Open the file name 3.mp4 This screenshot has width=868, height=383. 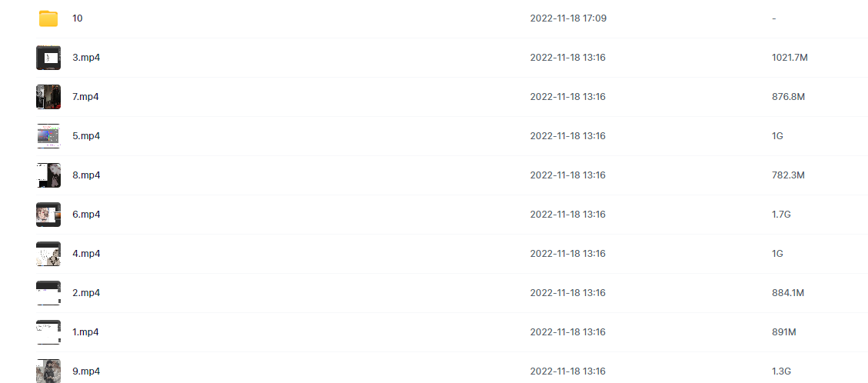point(86,58)
